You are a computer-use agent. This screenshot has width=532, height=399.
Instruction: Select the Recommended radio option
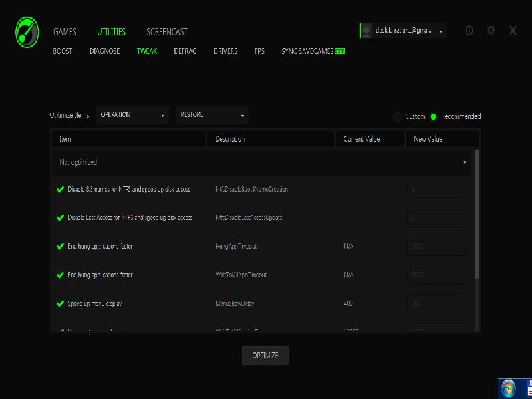pyautogui.click(x=433, y=117)
